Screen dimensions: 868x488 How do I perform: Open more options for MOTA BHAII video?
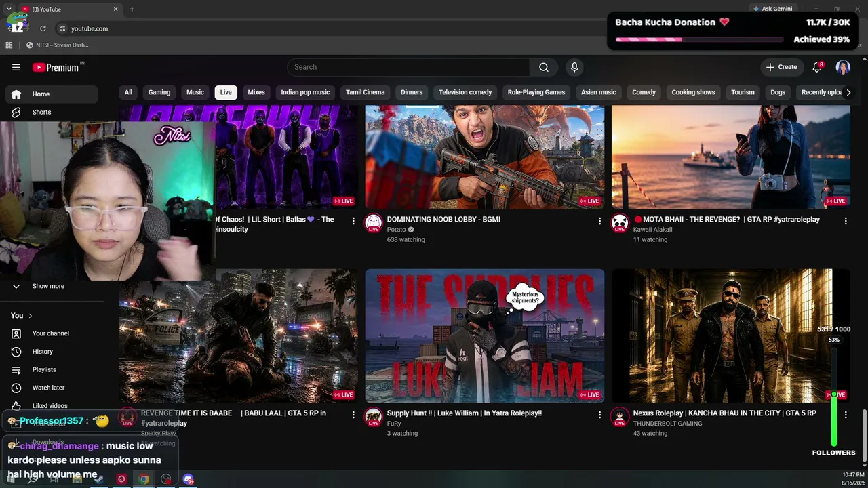tap(846, 221)
